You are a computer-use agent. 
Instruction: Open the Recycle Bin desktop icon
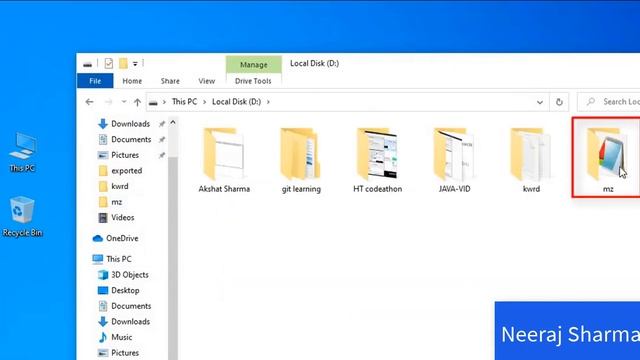pos(22,216)
